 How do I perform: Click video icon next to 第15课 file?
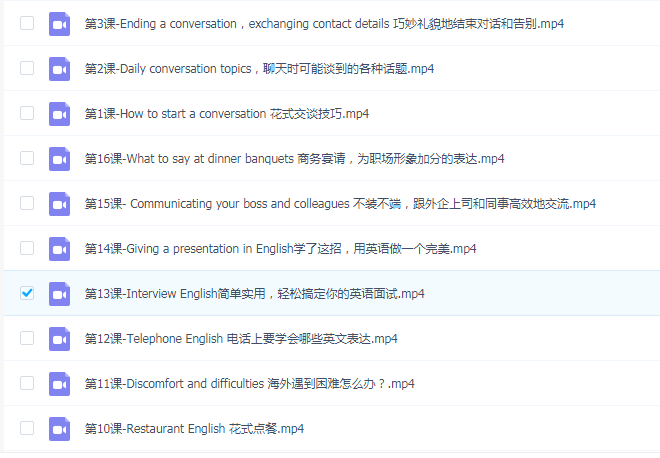[59, 203]
